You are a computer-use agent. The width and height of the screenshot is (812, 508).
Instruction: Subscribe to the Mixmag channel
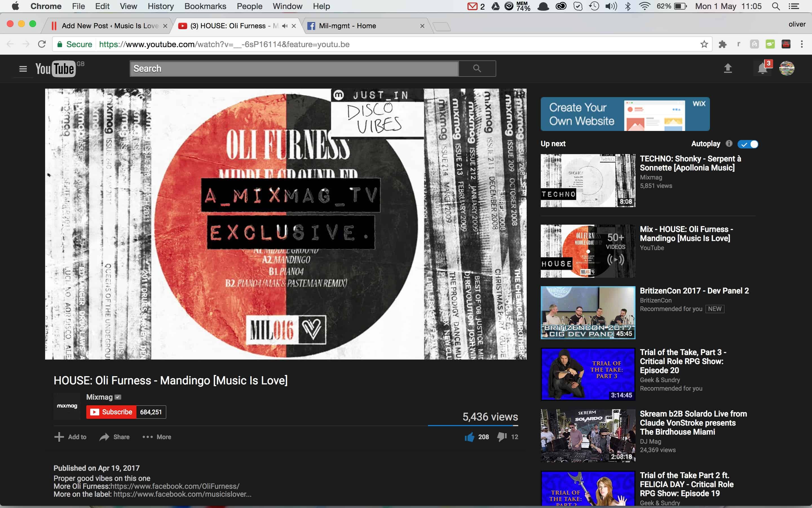pyautogui.click(x=111, y=412)
